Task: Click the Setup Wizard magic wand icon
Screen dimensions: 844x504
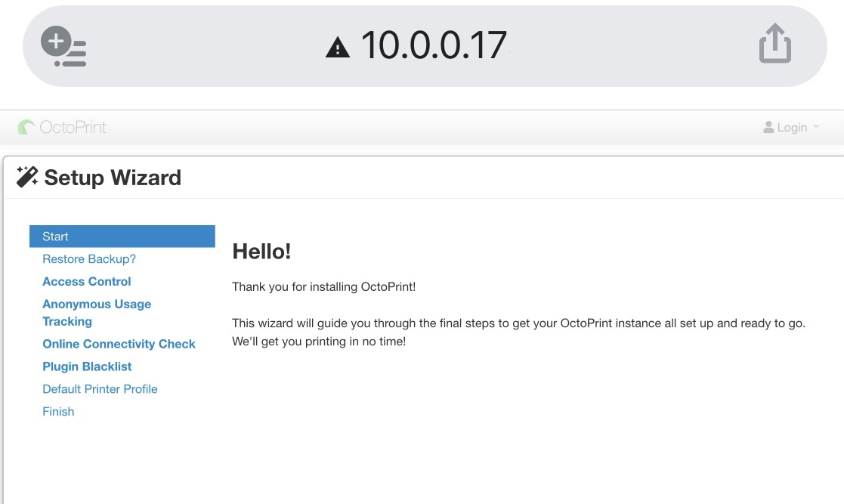Action: 27,177
